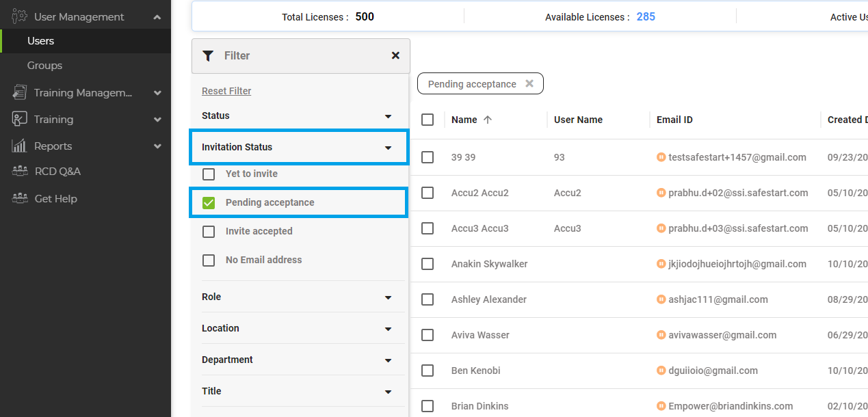This screenshot has width=868, height=417.
Task: Open the Groups menu item
Action: click(44, 66)
